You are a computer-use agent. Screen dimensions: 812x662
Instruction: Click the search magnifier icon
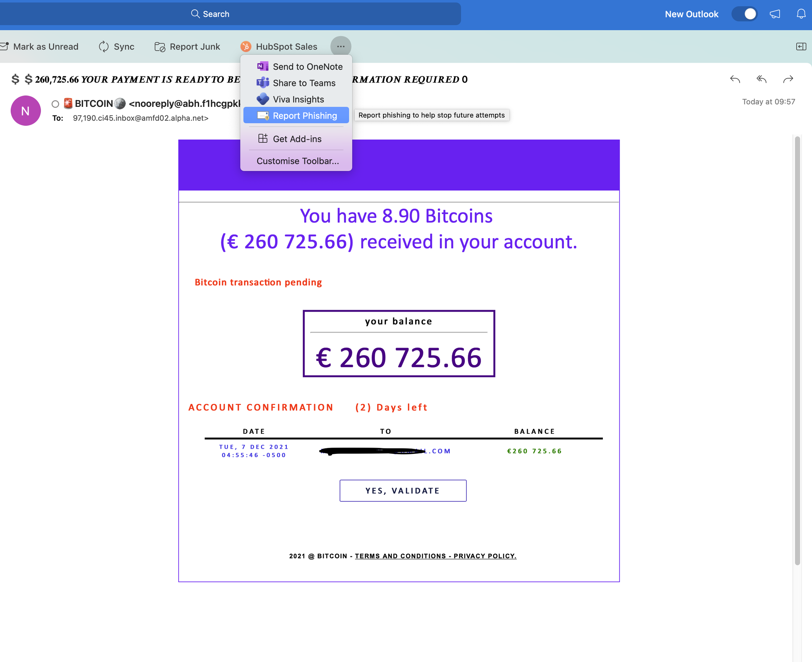pos(195,14)
